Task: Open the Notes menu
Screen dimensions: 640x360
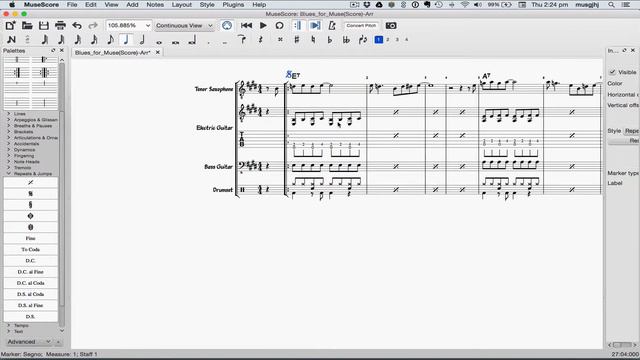Action: [155, 4]
